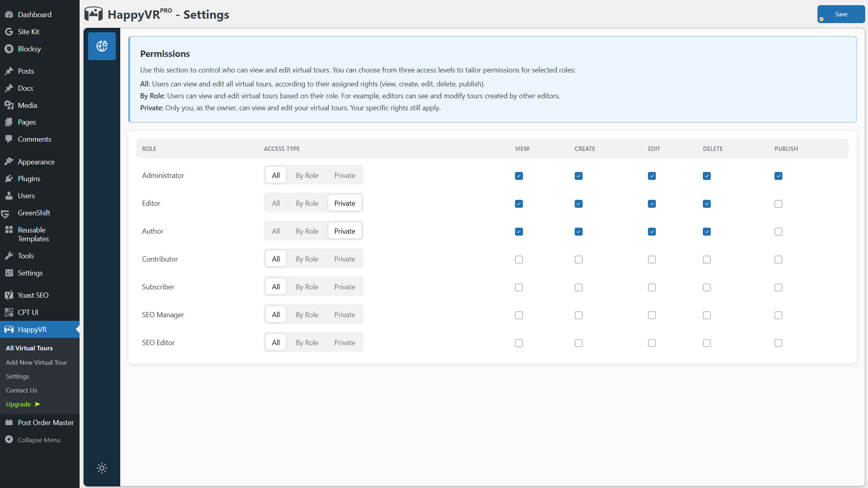Open CPT UI menu item
868x488 pixels.
pos(28,312)
